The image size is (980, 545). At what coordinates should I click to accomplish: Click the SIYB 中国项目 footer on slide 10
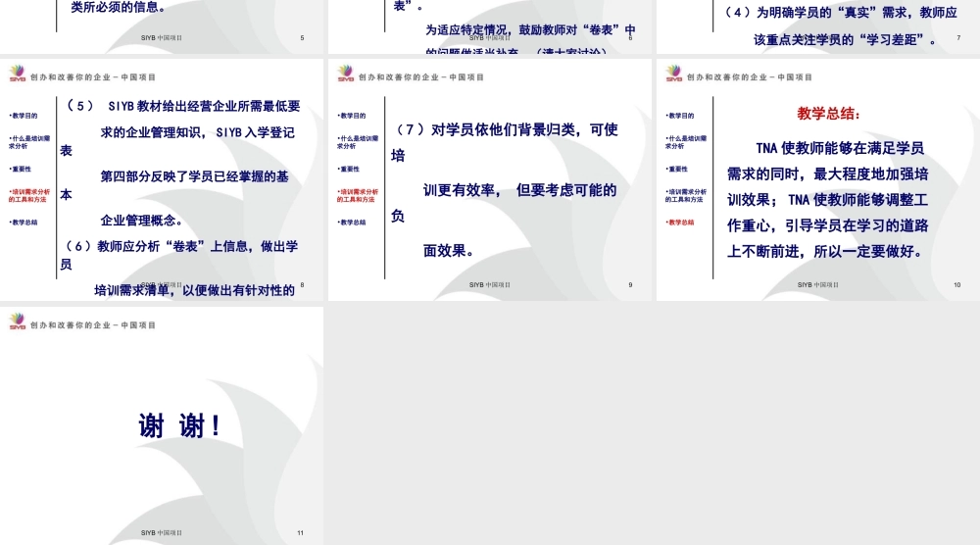pos(817,285)
